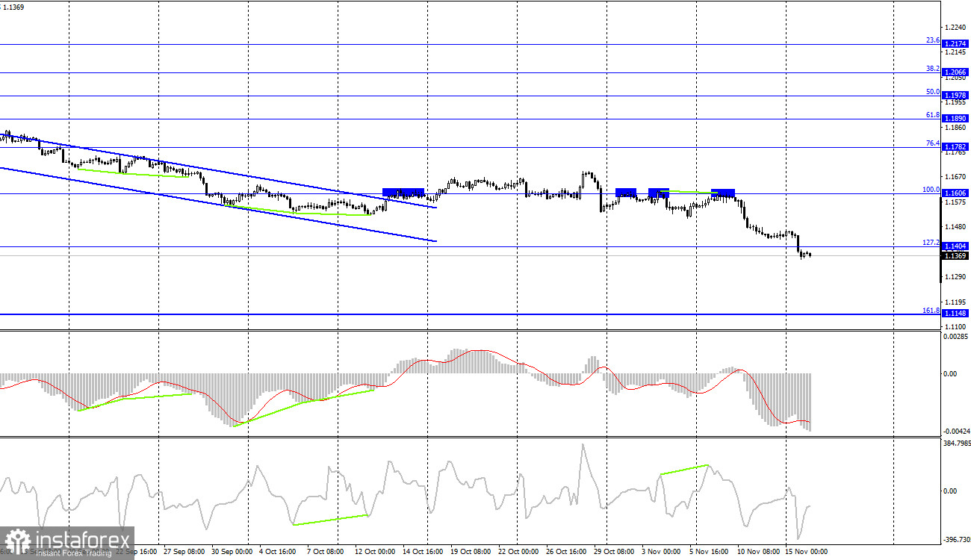971x560 pixels.
Task: Select the 22 Oct 00:00 time label
Action: pyautogui.click(x=519, y=552)
